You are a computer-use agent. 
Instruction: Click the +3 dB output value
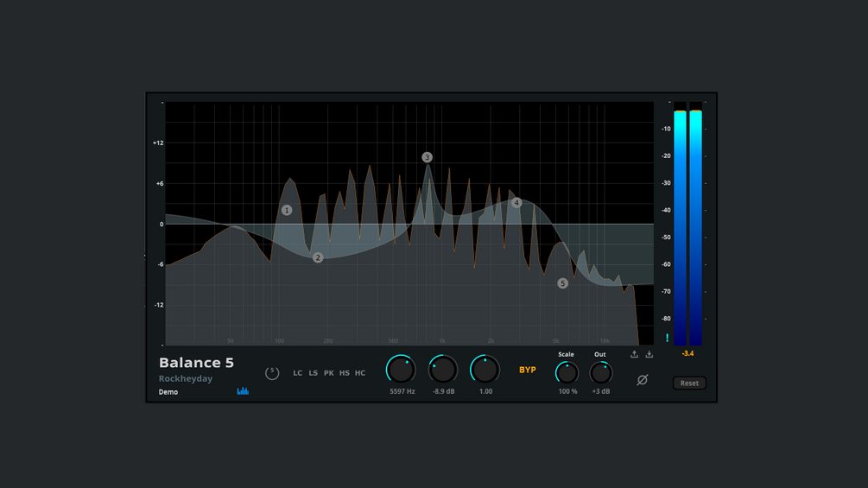601,392
